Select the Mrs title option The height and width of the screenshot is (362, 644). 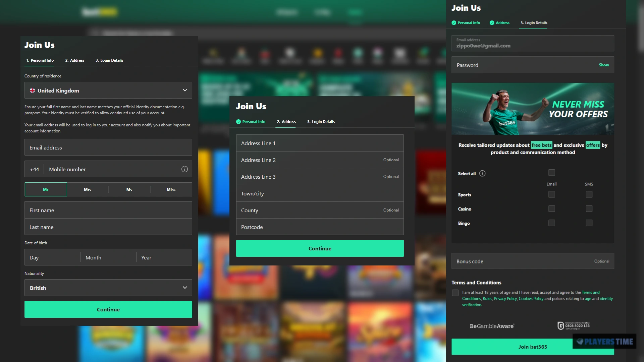tap(88, 189)
